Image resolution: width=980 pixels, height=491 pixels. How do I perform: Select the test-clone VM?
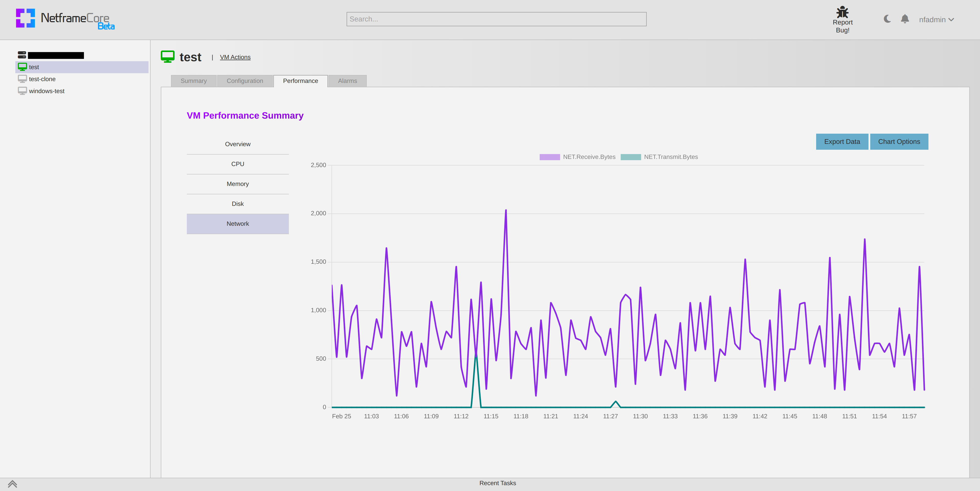[x=42, y=79]
